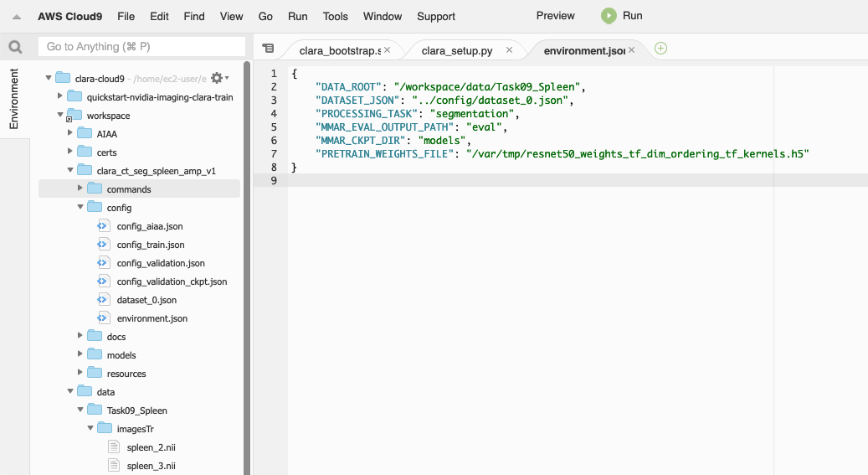Select spleen_2.nii in the tree
The height and width of the screenshot is (475, 868).
click(152, 447)
